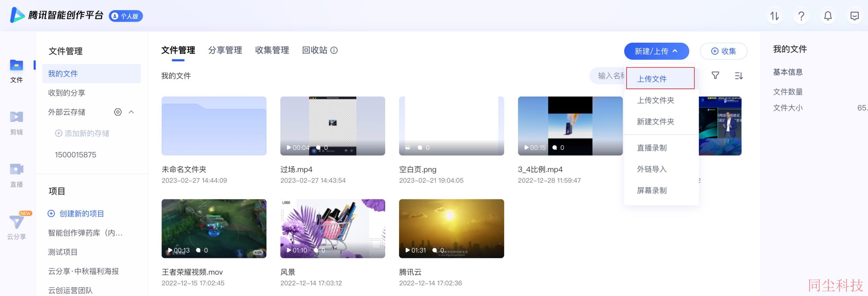Open external cloud storage settings icon
Screen dimensions: 868x296
pyautogui.click(x=118, y=112)
